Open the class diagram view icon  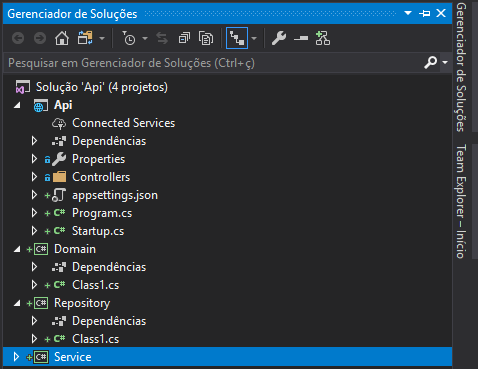323,38
